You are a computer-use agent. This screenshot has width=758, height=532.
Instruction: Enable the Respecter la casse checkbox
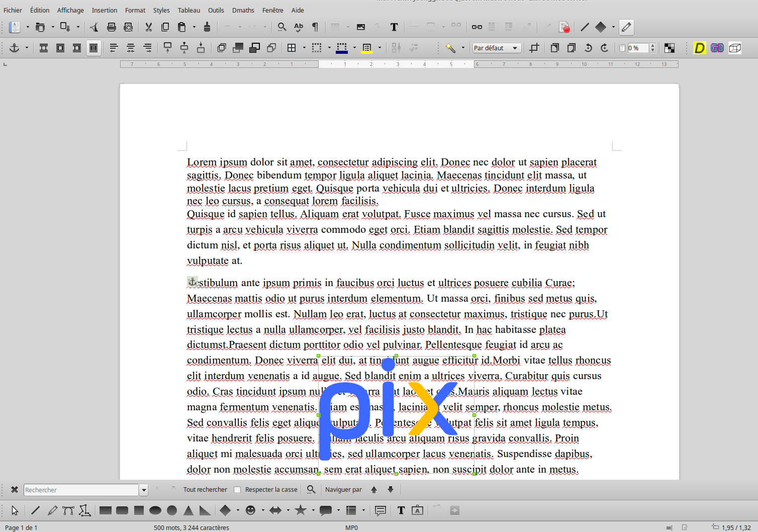click(238, 490)
